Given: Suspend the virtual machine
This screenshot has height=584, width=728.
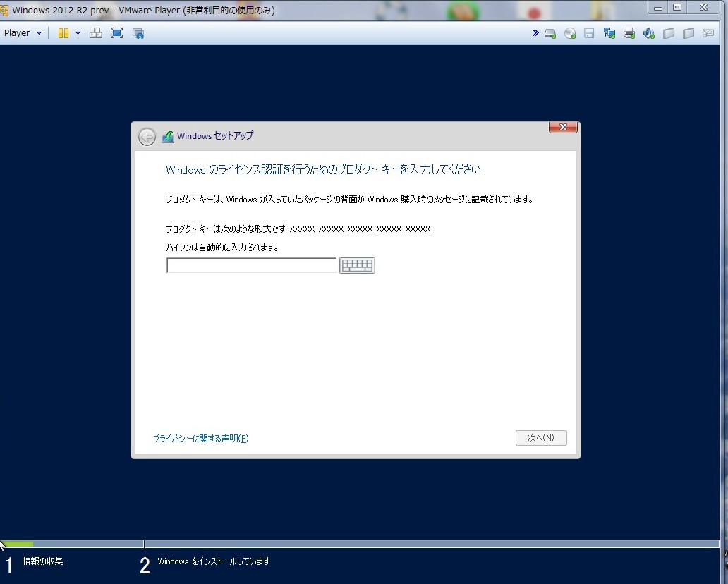Looking at the screenshot, I should click(x=62, y=32).
